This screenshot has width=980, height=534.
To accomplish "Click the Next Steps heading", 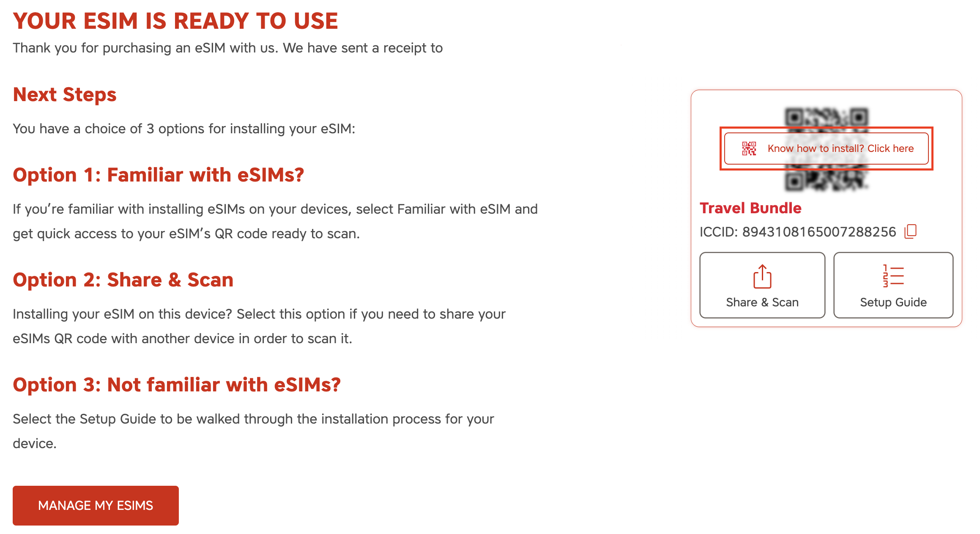I will pos(65,94).
